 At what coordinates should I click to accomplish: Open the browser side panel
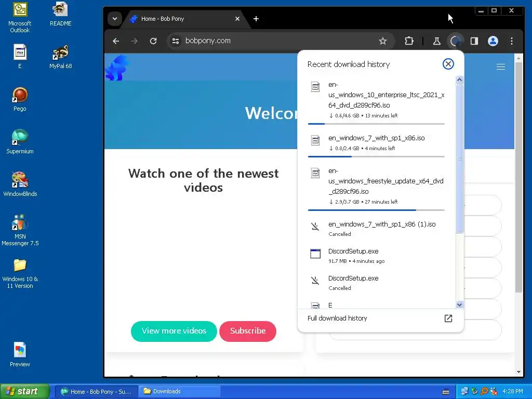click(x=474, y=41)
